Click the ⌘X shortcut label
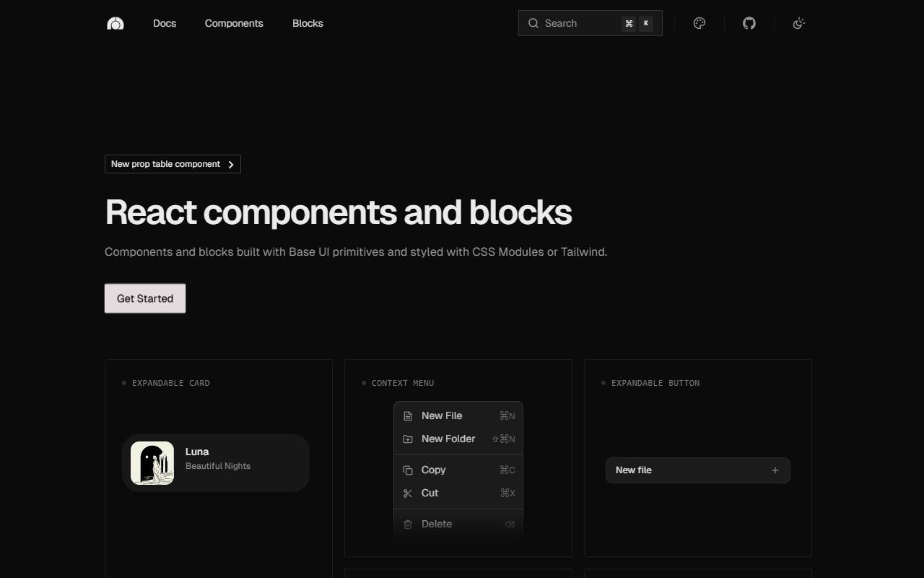Viewport: 924px width, 578px height. pyautogui.click(x=508, y=493)
